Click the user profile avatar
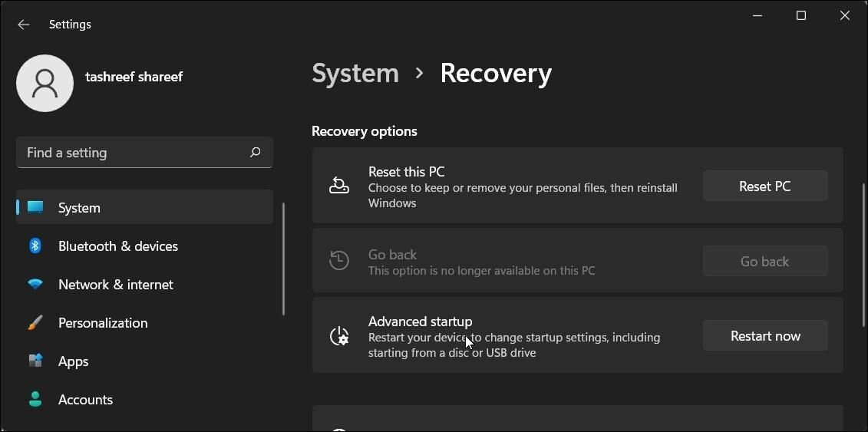 [45, 83]
